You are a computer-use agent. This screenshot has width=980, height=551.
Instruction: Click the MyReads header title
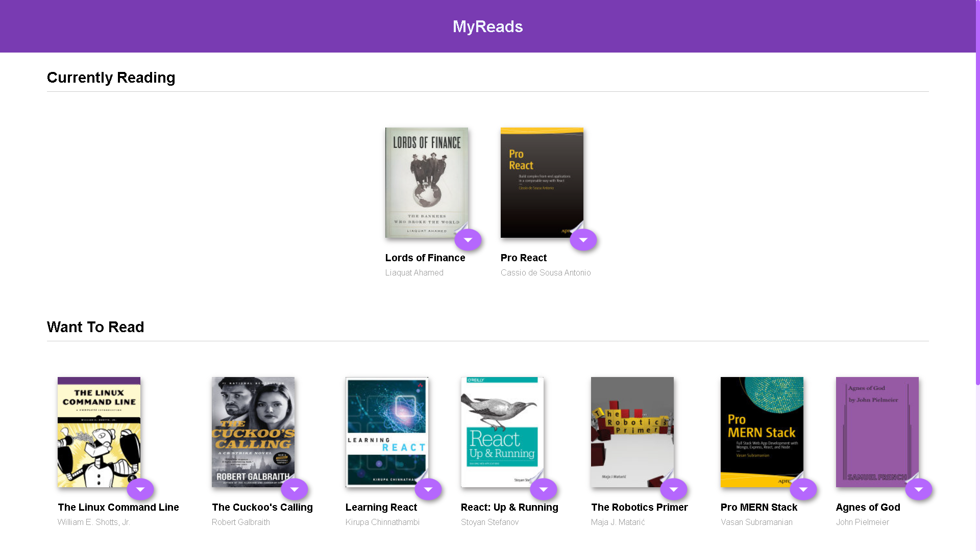point(487,27)
